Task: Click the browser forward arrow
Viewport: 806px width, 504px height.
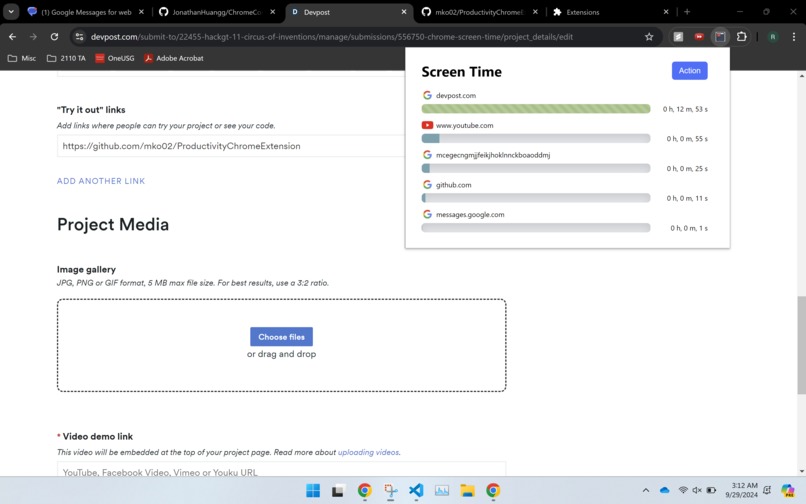Action: (x=33, y=37)
